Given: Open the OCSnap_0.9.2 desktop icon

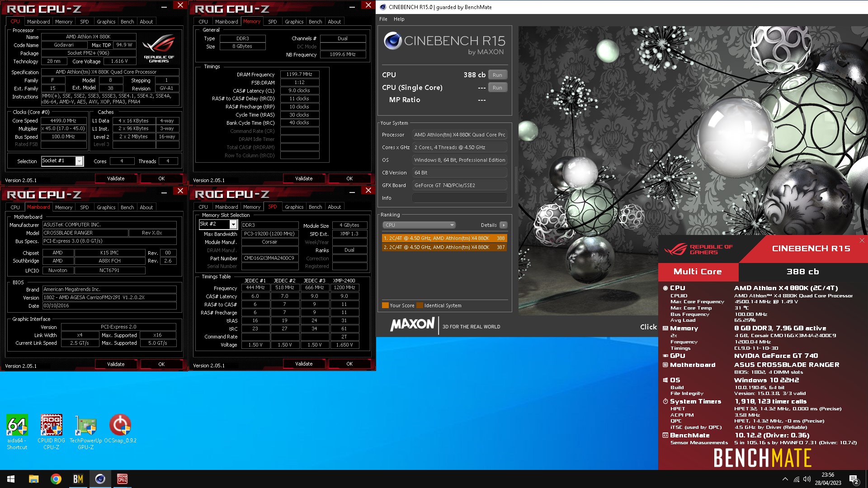Looking at the screenshot, I should tap(120, 428).
